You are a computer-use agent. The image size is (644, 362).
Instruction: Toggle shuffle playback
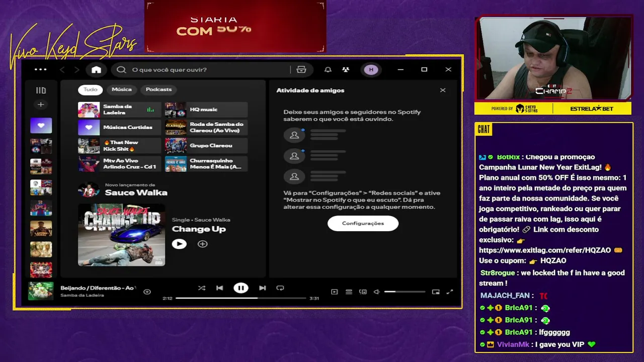(x=201, y=288)
